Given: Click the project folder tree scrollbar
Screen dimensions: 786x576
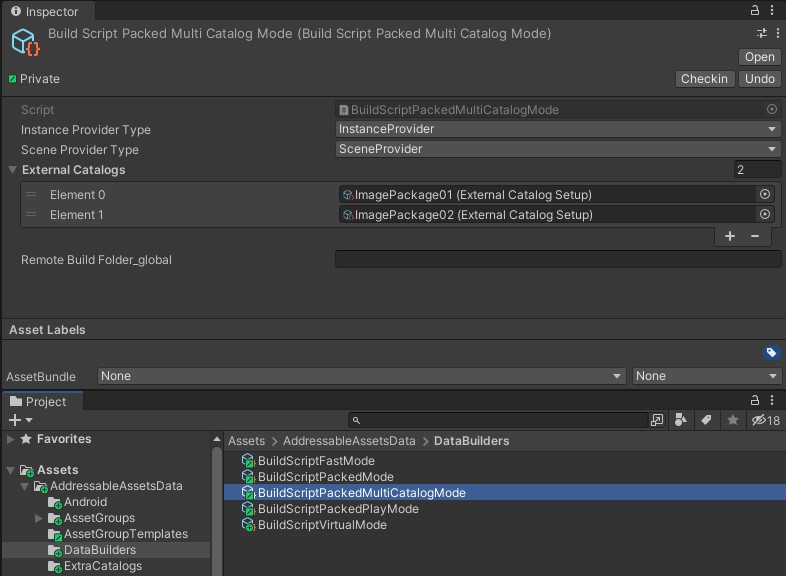Looking at the screenshot, I should (x=217, y=511).
